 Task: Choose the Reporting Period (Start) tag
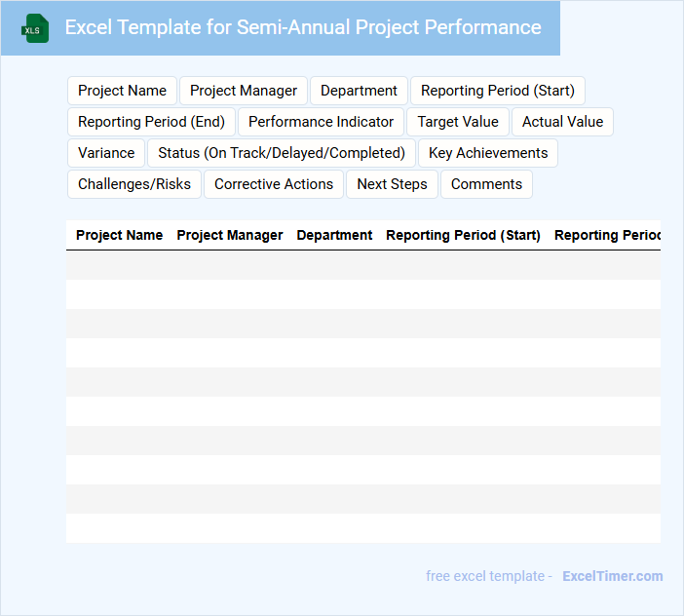497,91
